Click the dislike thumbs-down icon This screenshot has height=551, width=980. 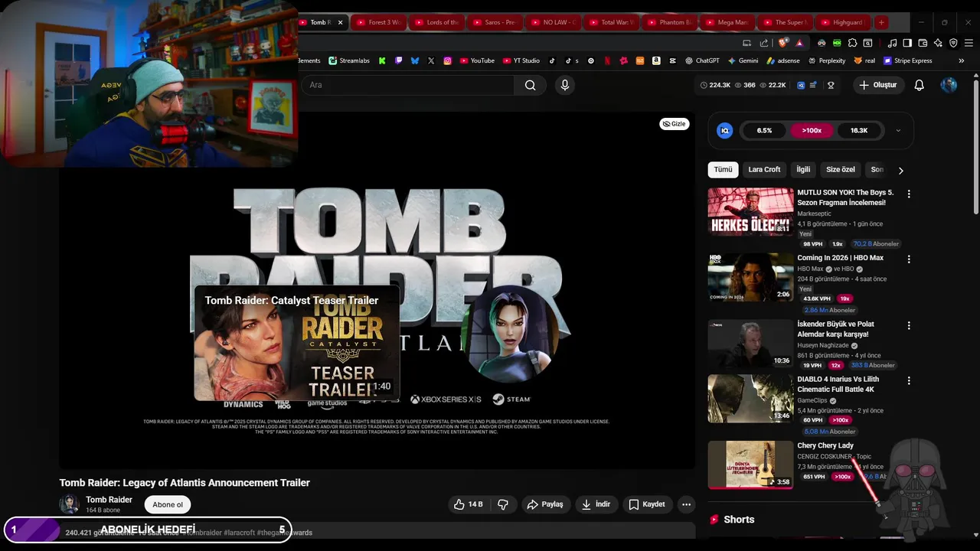tap(503, 504)
